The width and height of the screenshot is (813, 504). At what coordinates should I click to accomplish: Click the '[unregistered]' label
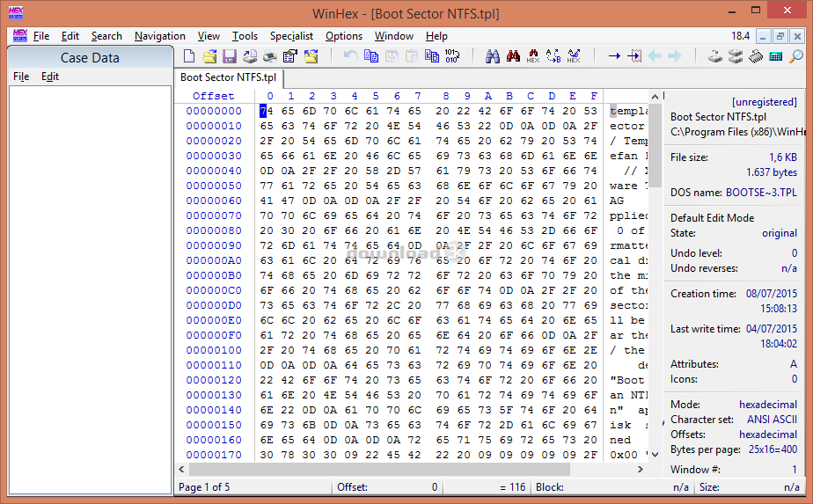tap(764, 102)
